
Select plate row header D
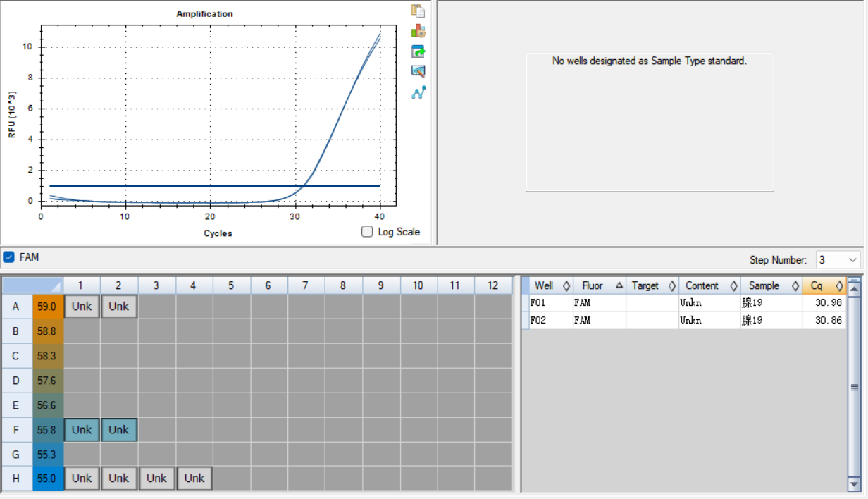tap(16, 381)
